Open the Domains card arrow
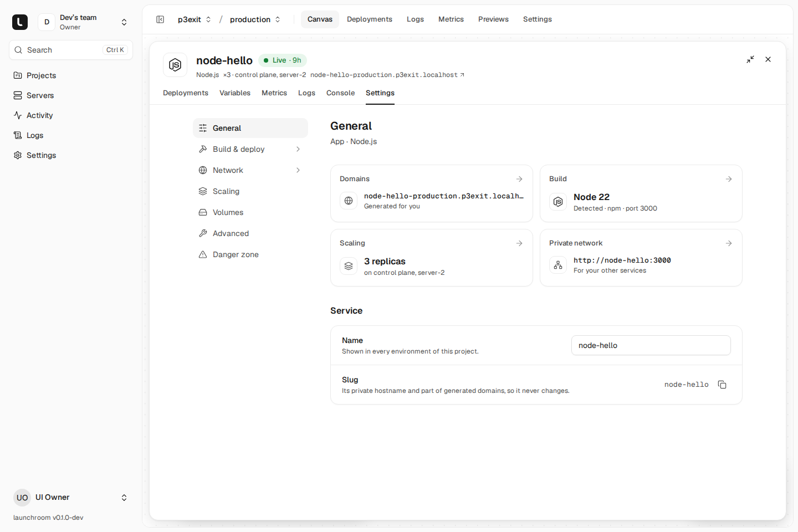Screen dimensions: 798x532 click(519, 179)
